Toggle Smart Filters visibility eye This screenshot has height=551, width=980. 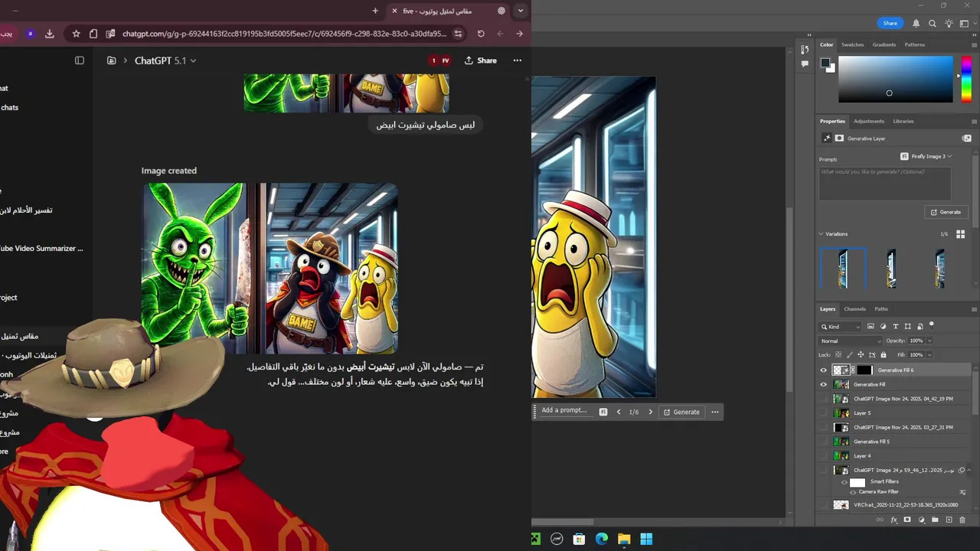pos(844,482)
